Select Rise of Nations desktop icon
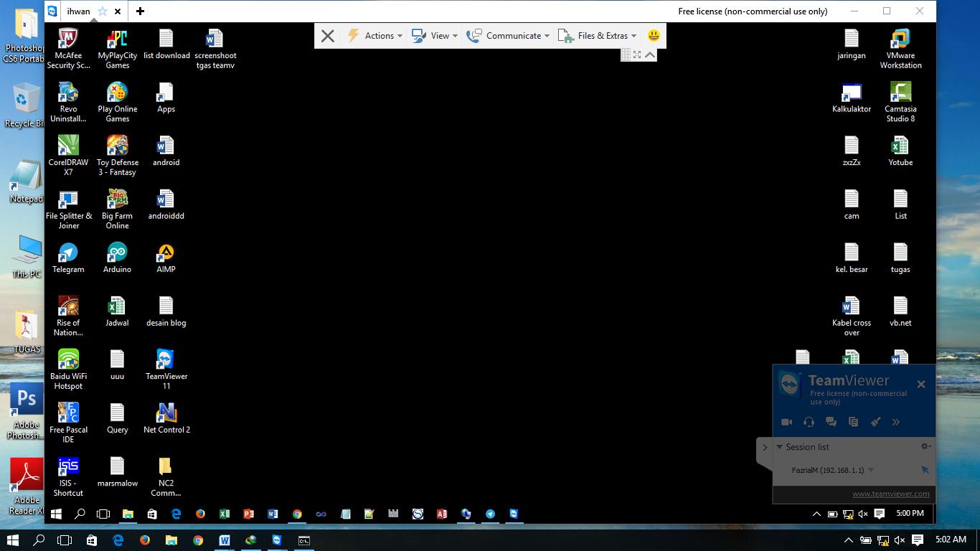The image size is (980, 551). click(68, 316)
